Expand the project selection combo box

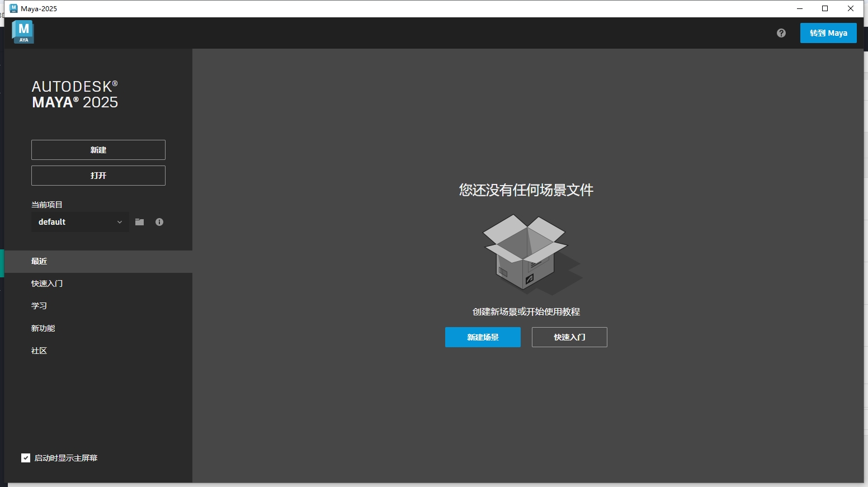coord(79,222)
